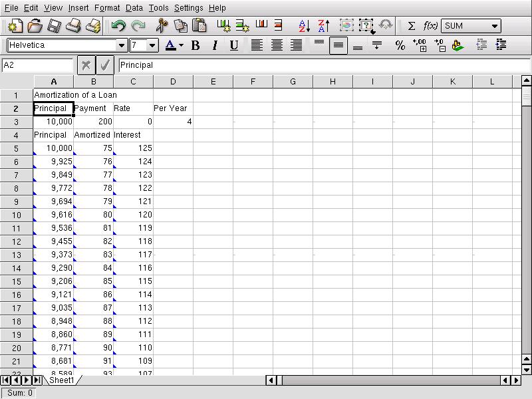The width and height of the screenshot is (532, 399).
Task: Toggle Italic formatting
Action: pyautogui.click(x=215, y=45)
